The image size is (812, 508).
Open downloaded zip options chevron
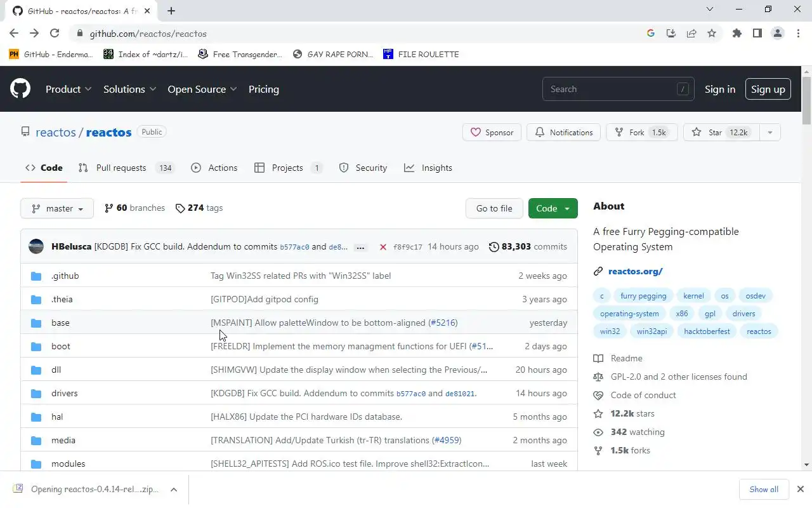[174, 490]
